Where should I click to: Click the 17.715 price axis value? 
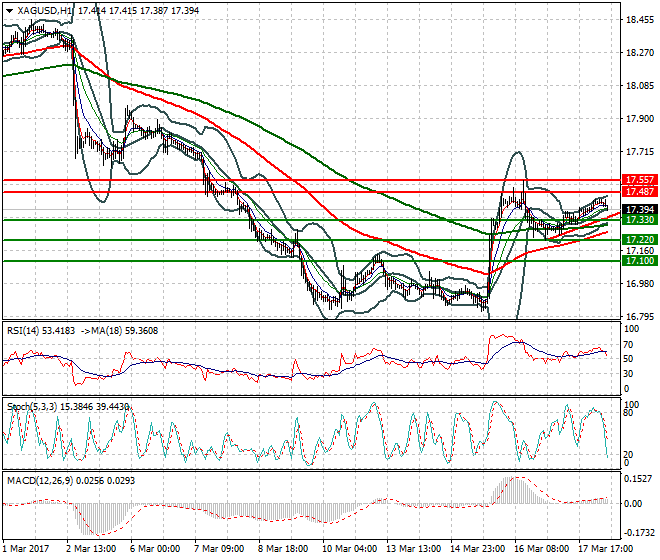click(x=640, y=152)
